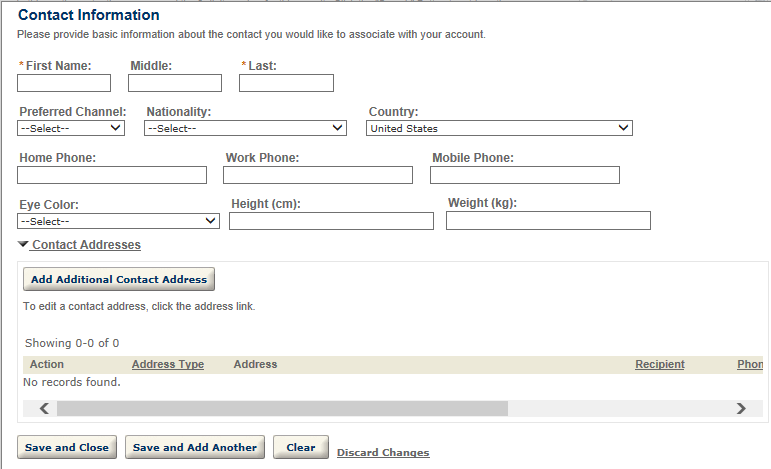Expand the Nationality dropdown list
The height and width of the screenshot is (469, 771).
pyautogui.click(x=245, y=128)
